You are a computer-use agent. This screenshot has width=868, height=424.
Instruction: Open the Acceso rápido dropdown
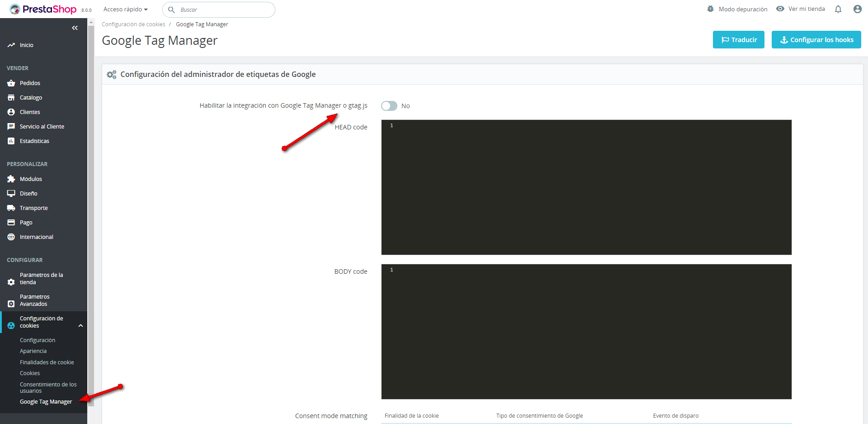click(126, 9)
